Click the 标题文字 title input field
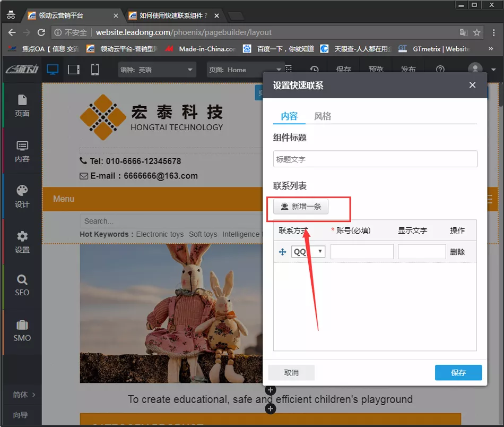Screen dimensions: 504x427 375,159
